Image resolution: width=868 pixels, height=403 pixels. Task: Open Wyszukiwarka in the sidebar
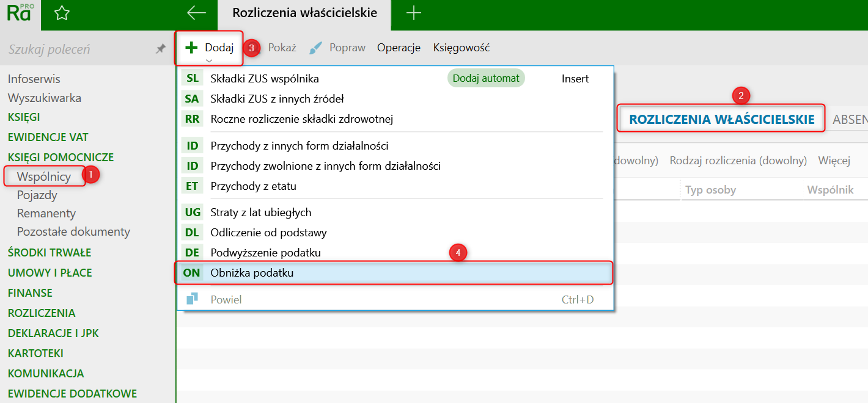[x=45, y=98]
